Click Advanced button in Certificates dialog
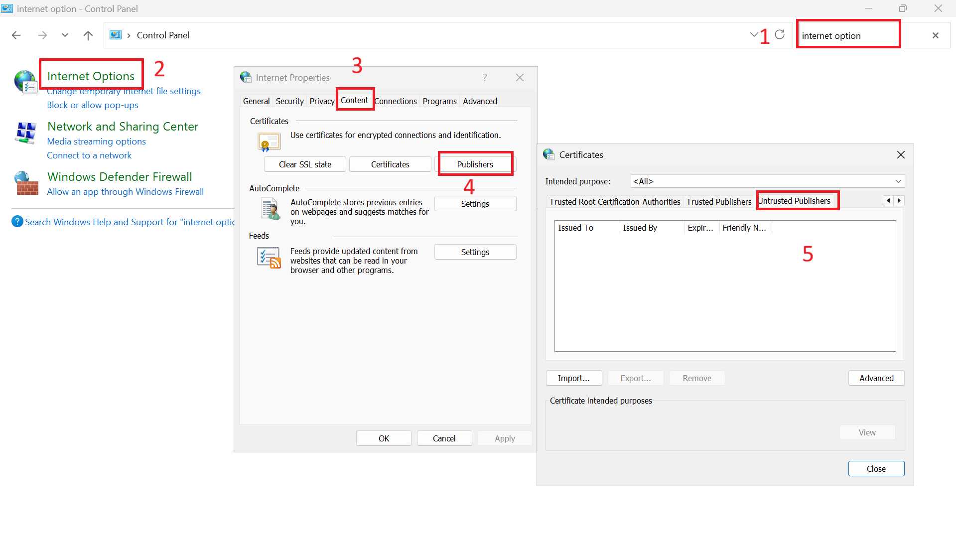Screen dimensions: 956x560 876,378
